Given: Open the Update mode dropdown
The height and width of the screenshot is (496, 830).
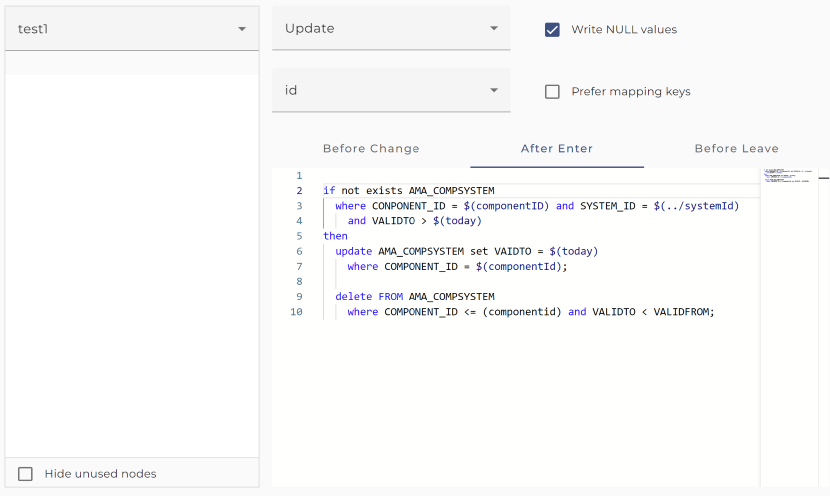Looking at the screenshot, I should pos(391,28).
